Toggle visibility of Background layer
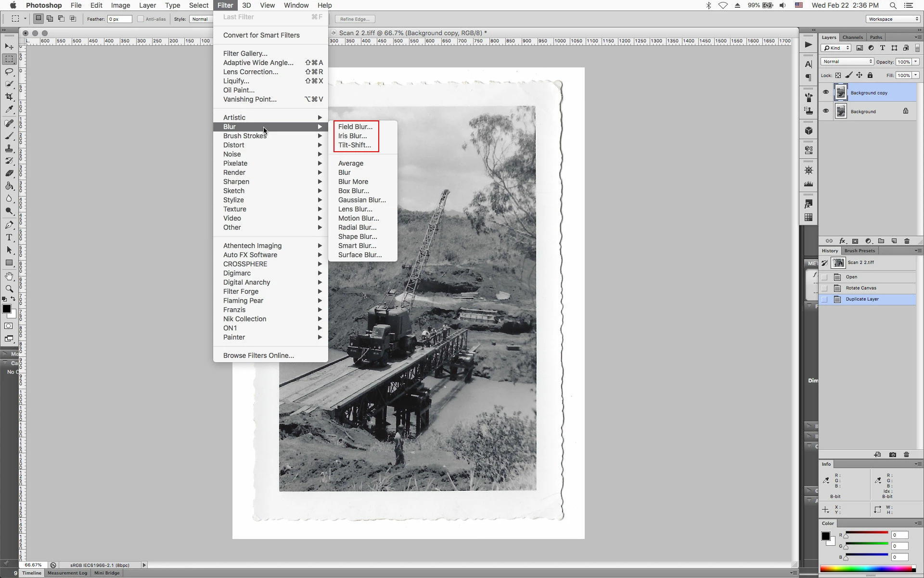 [x=826, y=111]
